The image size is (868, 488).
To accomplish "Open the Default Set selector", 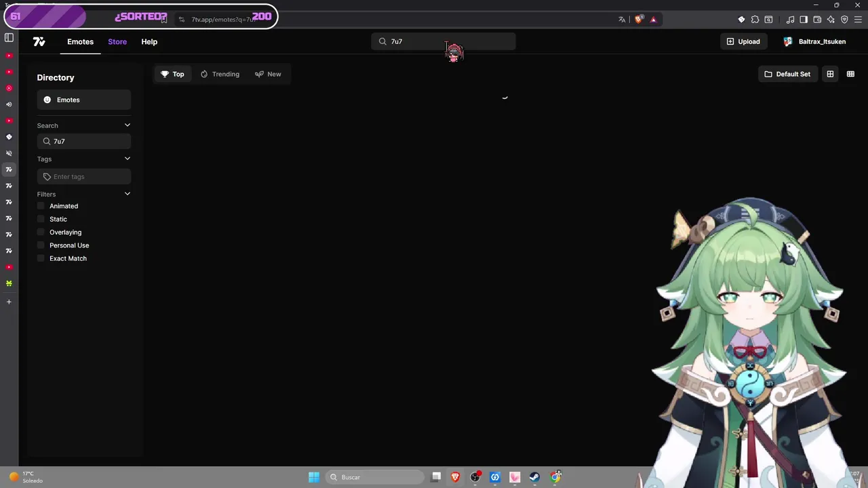I will (787, 74).
